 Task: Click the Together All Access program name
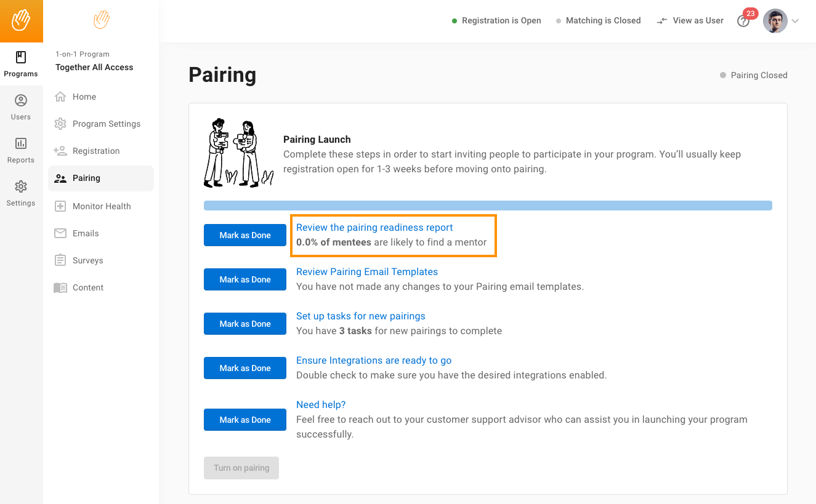tap(94, 67)
